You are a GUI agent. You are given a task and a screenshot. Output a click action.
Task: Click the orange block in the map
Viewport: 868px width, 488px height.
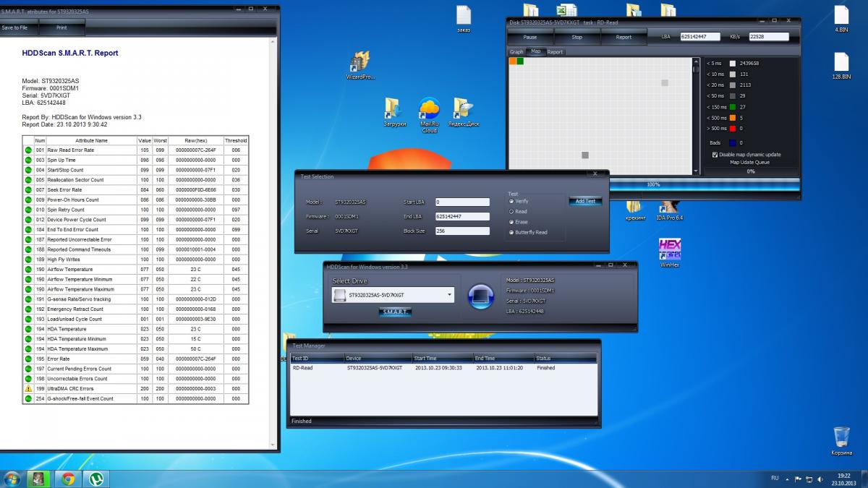pyautogui.click(x=513, y=61)
